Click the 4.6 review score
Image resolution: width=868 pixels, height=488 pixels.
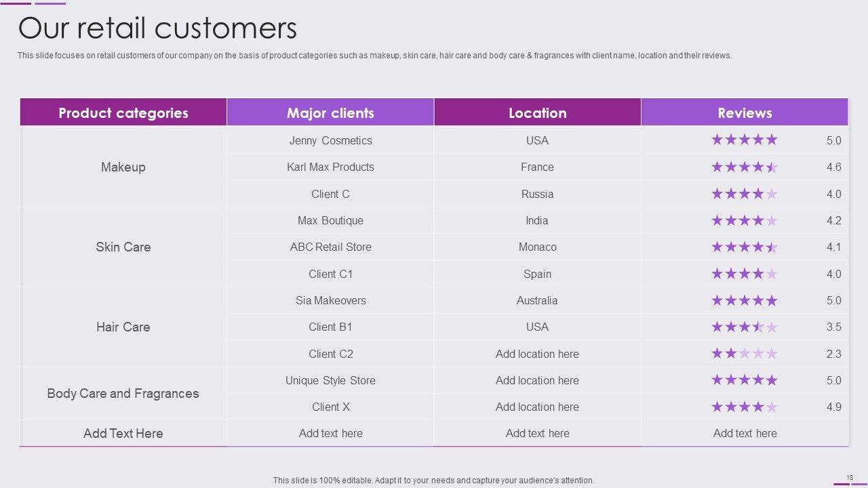click(833, 167)
